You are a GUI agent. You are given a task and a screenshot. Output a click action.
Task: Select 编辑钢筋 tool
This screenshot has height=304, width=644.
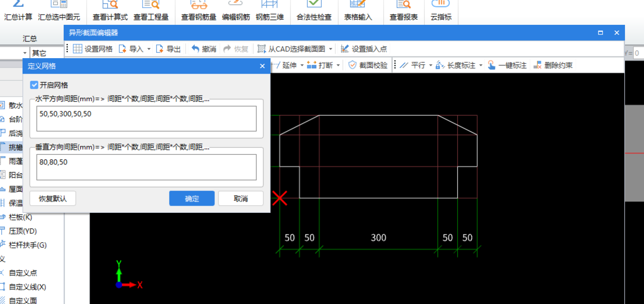point(236,10)
